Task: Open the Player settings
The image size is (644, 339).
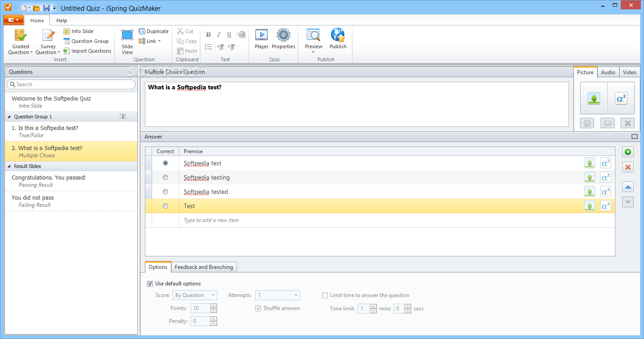Action: pyautogui.click(x=262, y=39)
